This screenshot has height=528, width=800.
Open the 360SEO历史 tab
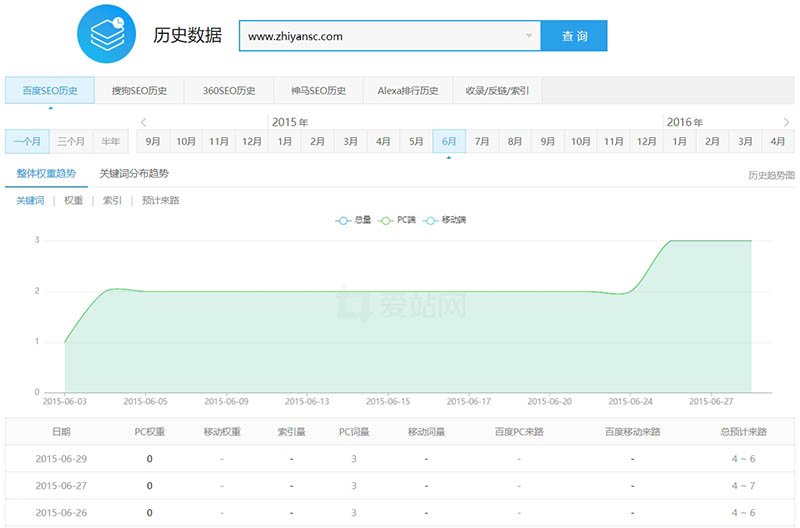point(229,90)
